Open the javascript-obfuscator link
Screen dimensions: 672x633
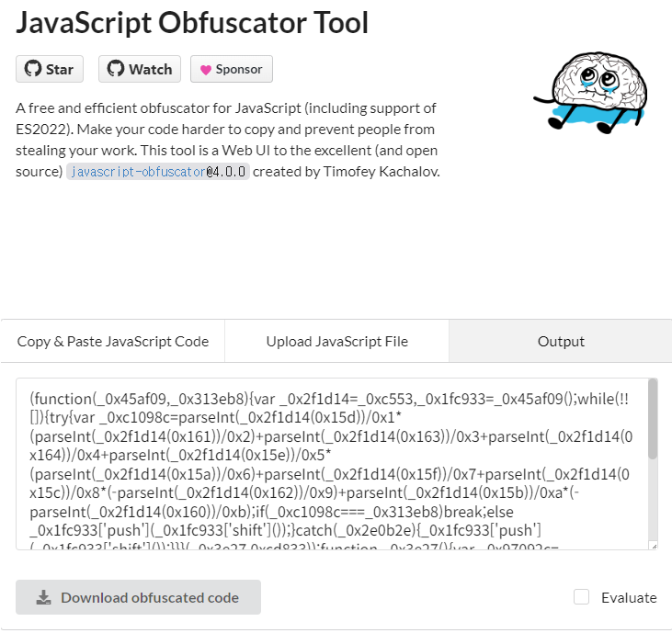pos(139,172)
